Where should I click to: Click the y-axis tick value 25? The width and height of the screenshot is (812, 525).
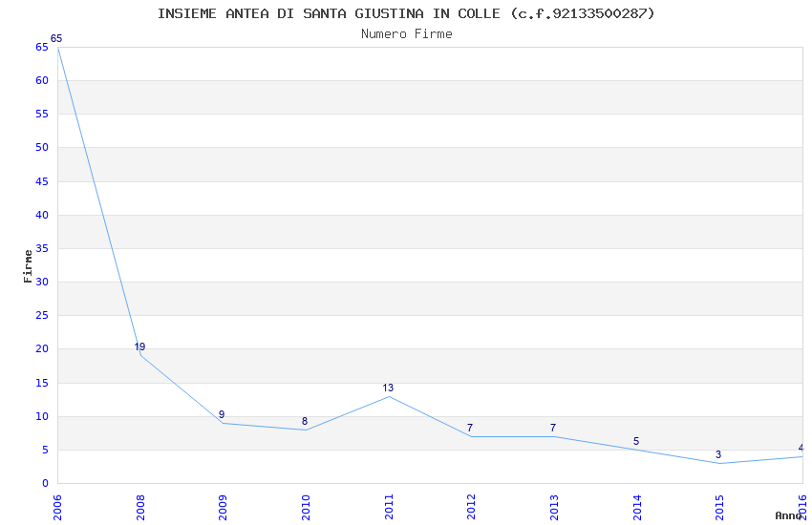[42, 315]
